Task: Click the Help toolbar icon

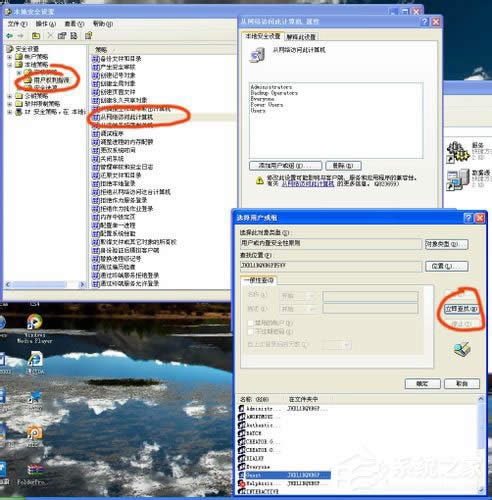Action: point(88,36)
